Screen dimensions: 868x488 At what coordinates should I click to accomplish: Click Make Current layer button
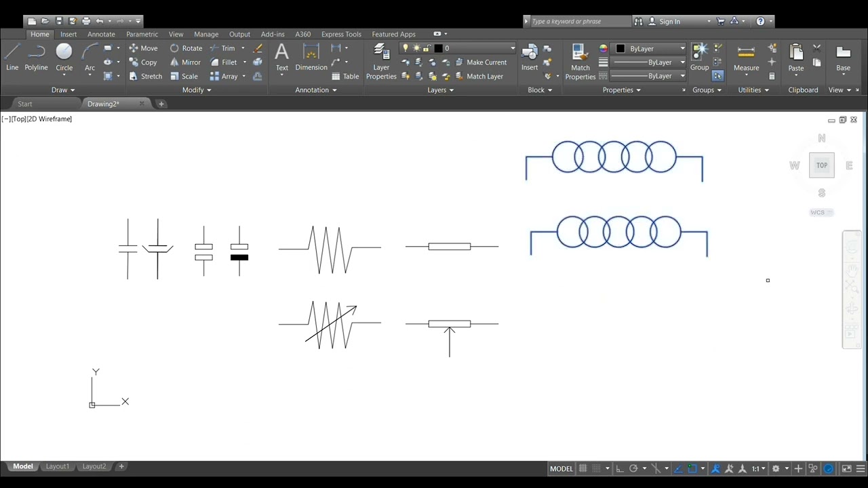(481, 62)
